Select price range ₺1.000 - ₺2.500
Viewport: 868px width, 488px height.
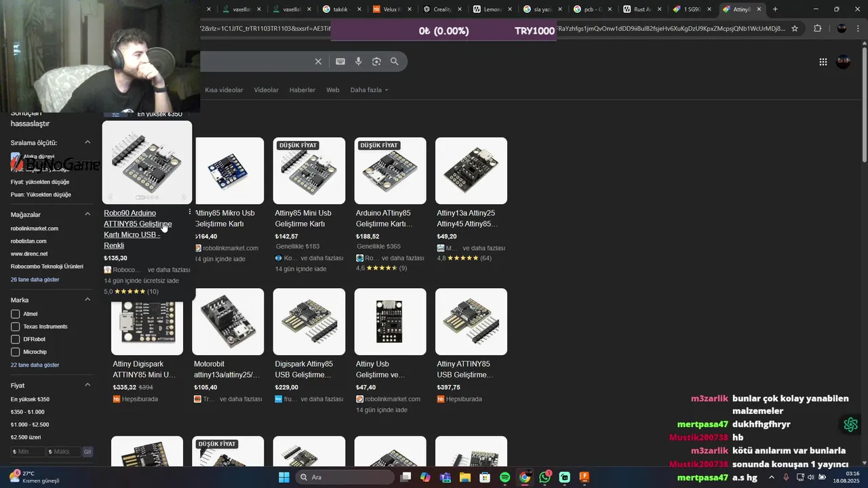click(31, 424)
